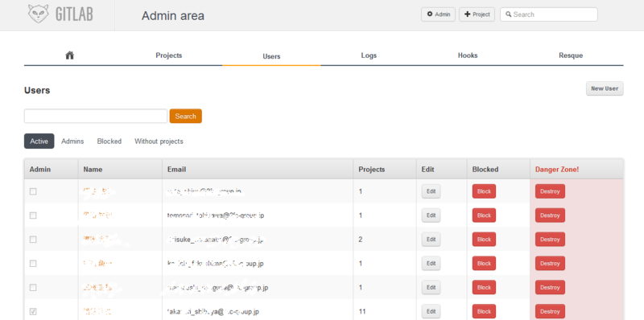Open the tomonori user's name link
This screenshot has height=320, width=644.
coord(97,215)
